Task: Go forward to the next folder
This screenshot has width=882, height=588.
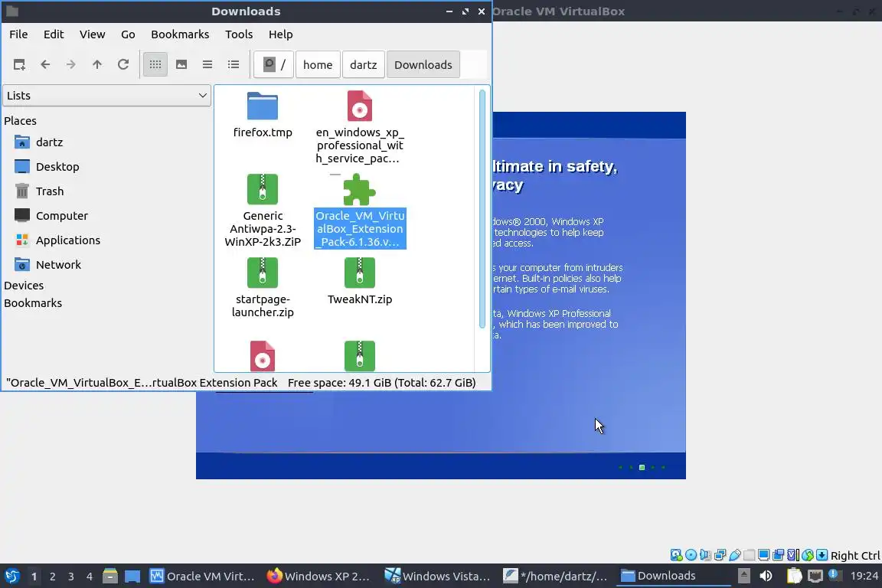Action: coord(71,65)
